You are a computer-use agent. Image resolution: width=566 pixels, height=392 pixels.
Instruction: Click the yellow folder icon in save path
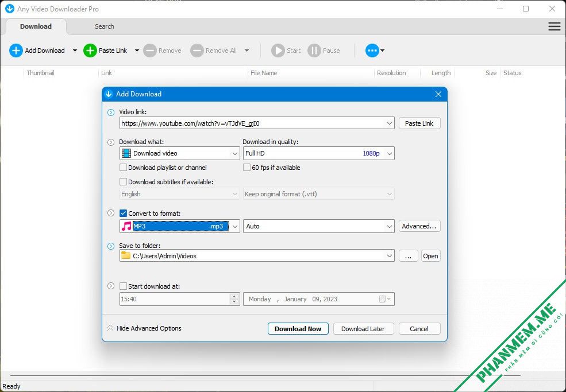pyautogui.click(x=126, y=255)
